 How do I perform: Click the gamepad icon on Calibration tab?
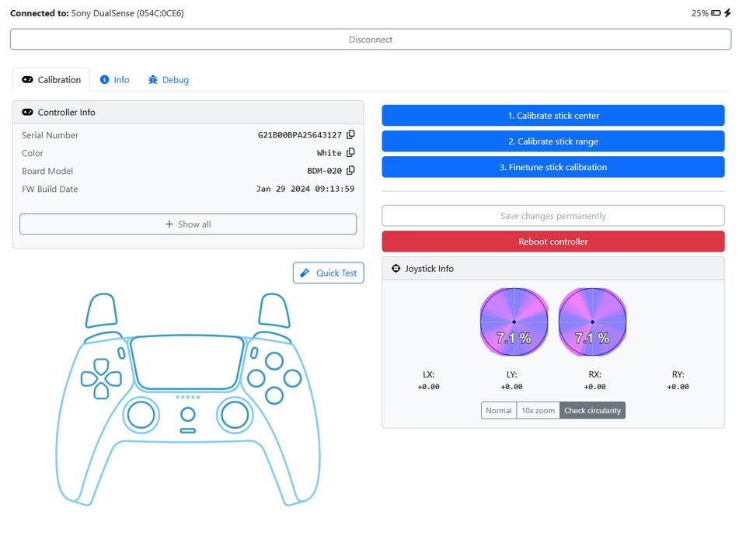(x=28, y=80)
